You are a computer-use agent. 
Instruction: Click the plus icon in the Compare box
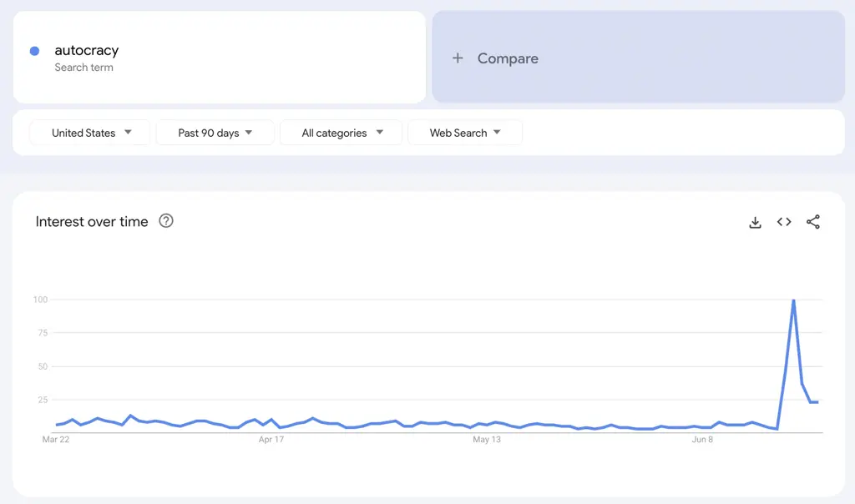point(458,58)
